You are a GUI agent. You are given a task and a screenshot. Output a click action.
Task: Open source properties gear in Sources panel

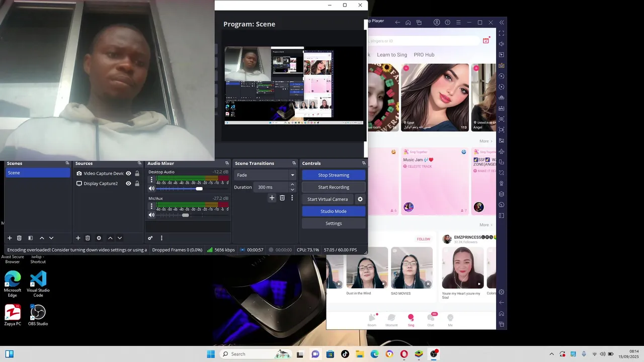[99, 238]
